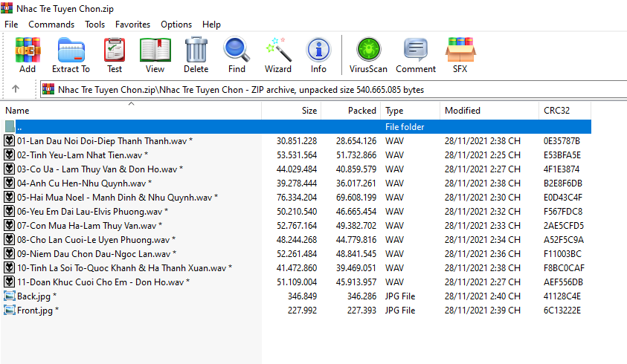Click CRC32 value 6C13222E
The height and width of the screenshot is (364, 627).
point(562,310)
